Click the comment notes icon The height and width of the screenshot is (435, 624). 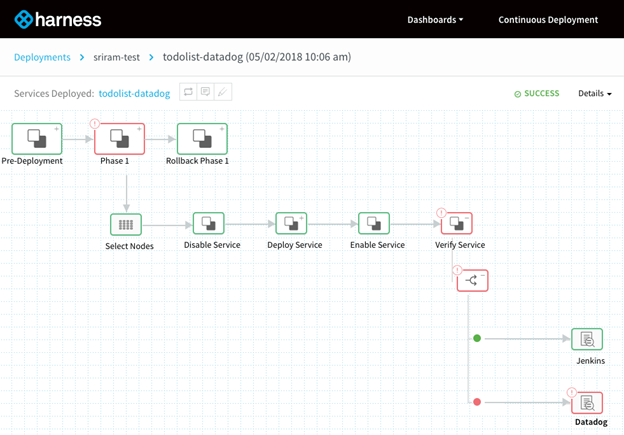[205, 92]
